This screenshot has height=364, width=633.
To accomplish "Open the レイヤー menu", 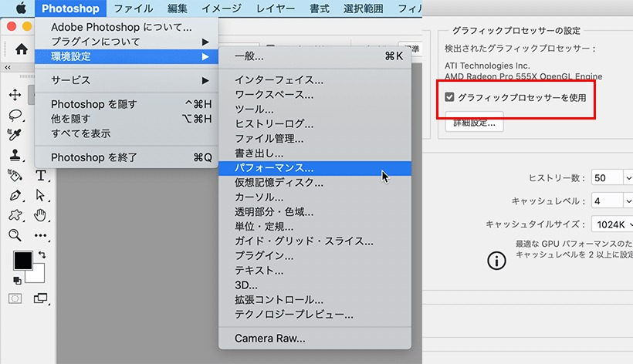I will (276, 8).
